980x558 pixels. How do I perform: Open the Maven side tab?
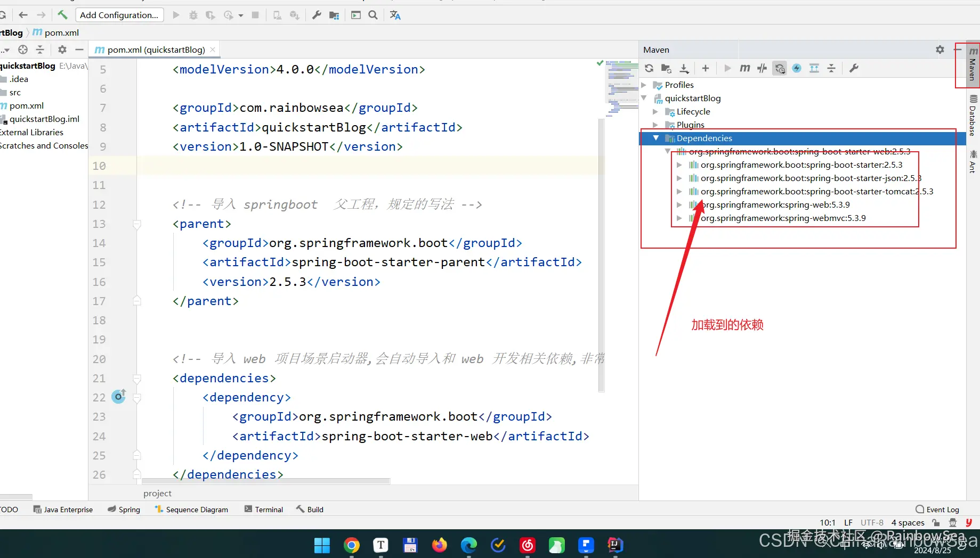[973, 64]
